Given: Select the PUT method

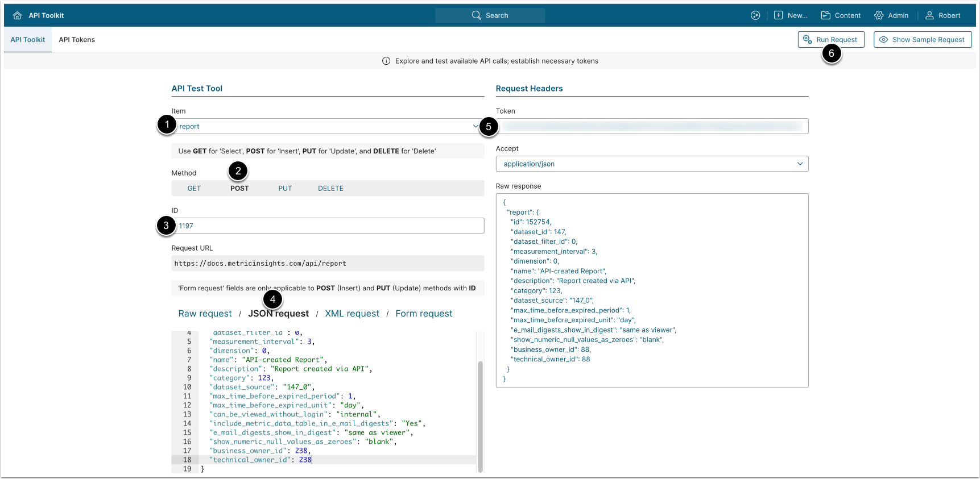Looking at the screenshot, I should [x=285, y=189].
